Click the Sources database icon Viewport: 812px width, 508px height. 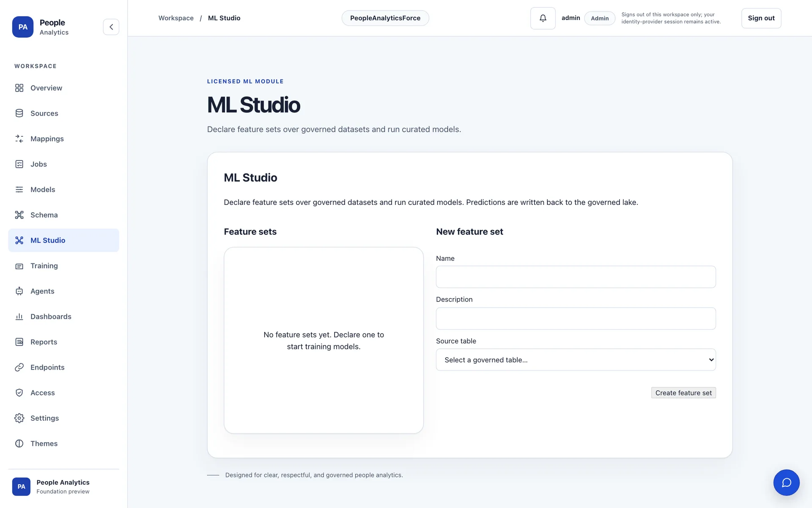19,113
